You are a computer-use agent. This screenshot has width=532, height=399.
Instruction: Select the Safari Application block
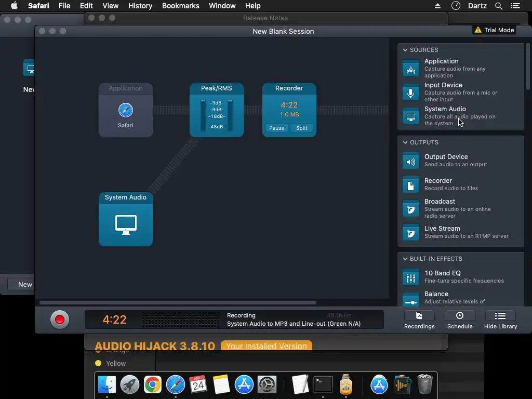[126, 110]
